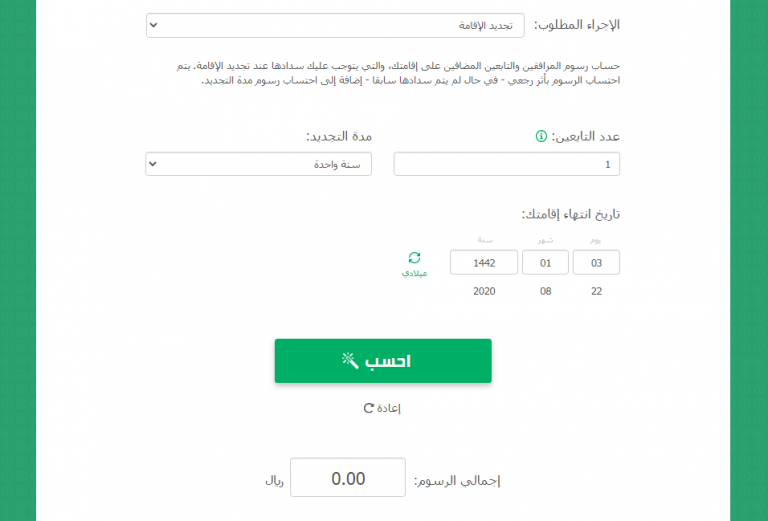The height and width of the screenshot is (521, 768).
Task: Click the year field showing 1442
Action: pos(484,262)
